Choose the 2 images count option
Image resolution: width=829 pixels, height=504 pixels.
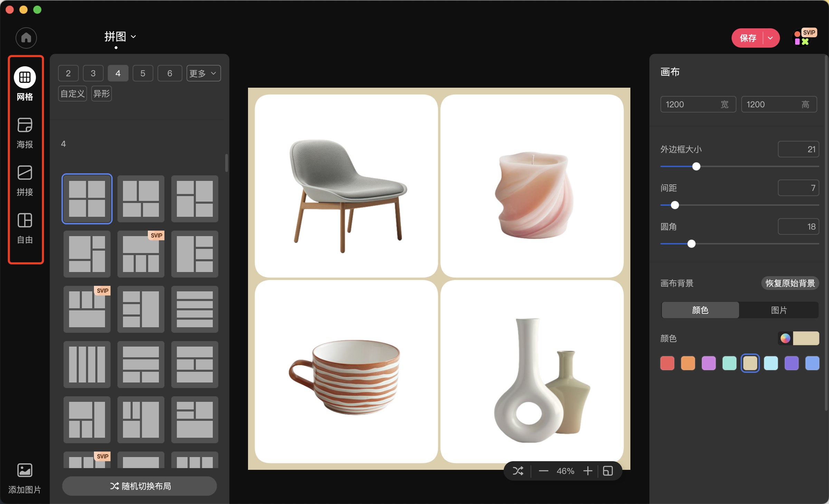click(x=68, y=73)
